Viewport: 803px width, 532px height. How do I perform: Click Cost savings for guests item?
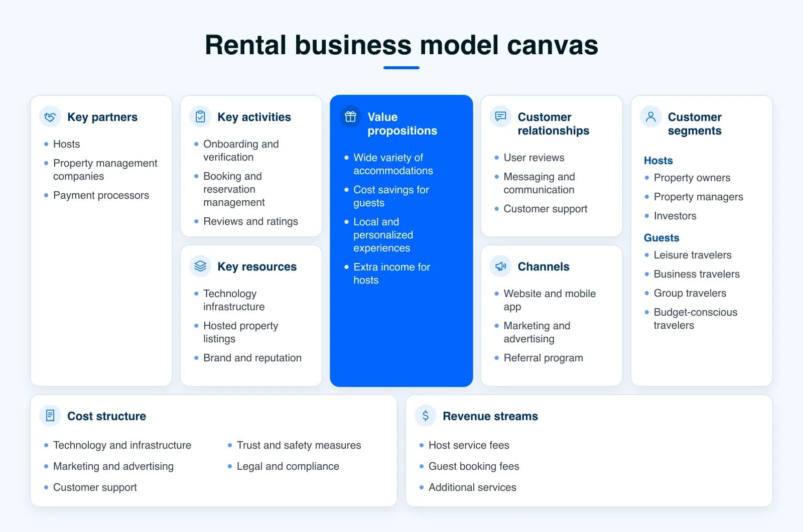(391, 196)
